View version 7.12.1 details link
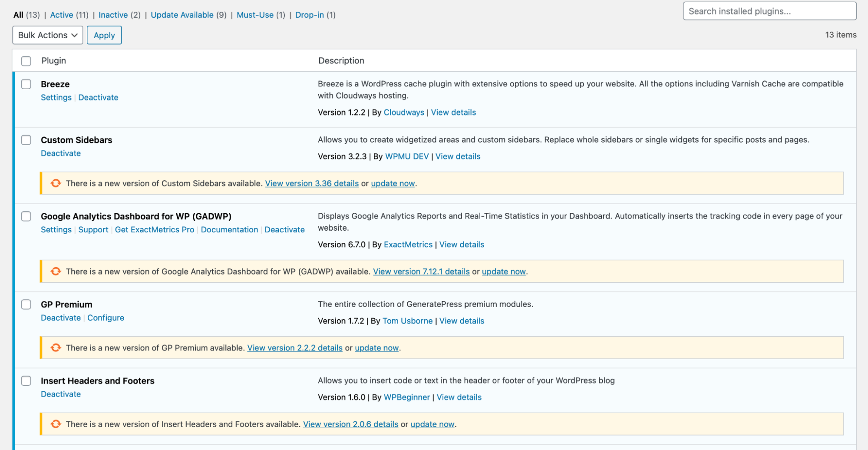This screenshot has height=450, width=868. (x=421, y=271)
